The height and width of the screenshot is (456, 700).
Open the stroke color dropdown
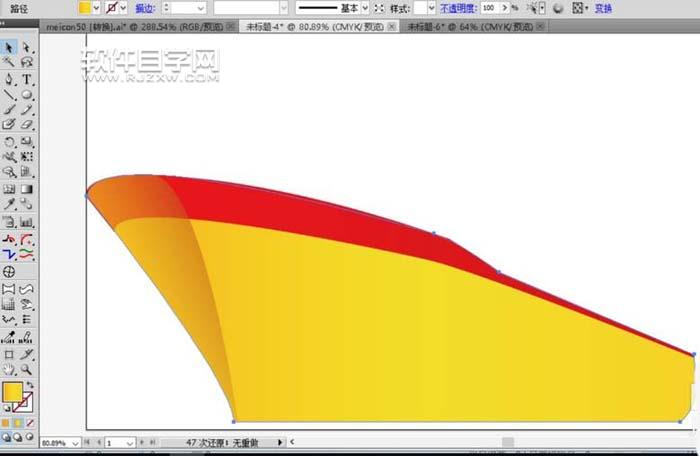tap(124, 8)
